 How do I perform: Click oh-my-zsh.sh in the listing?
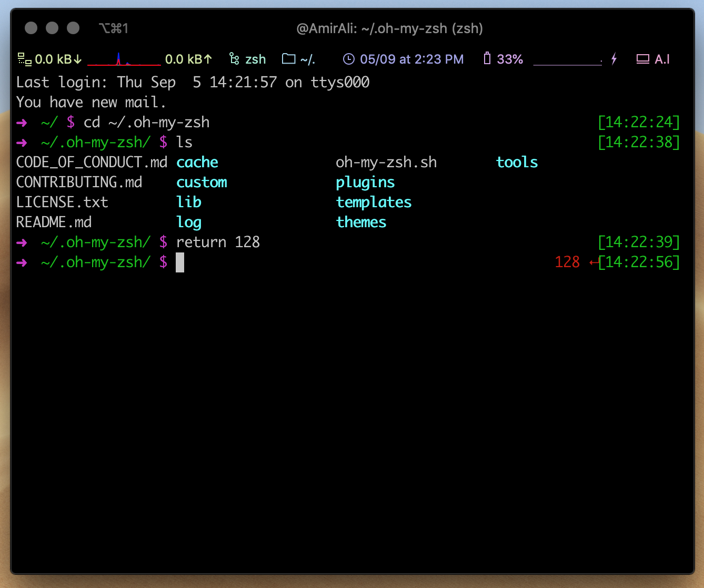point(386,162)
